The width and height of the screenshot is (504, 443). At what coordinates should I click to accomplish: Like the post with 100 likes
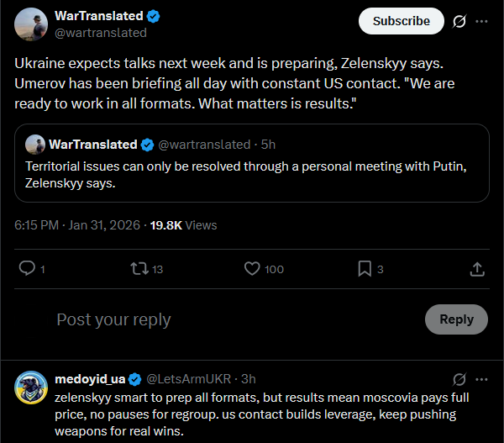252,269
